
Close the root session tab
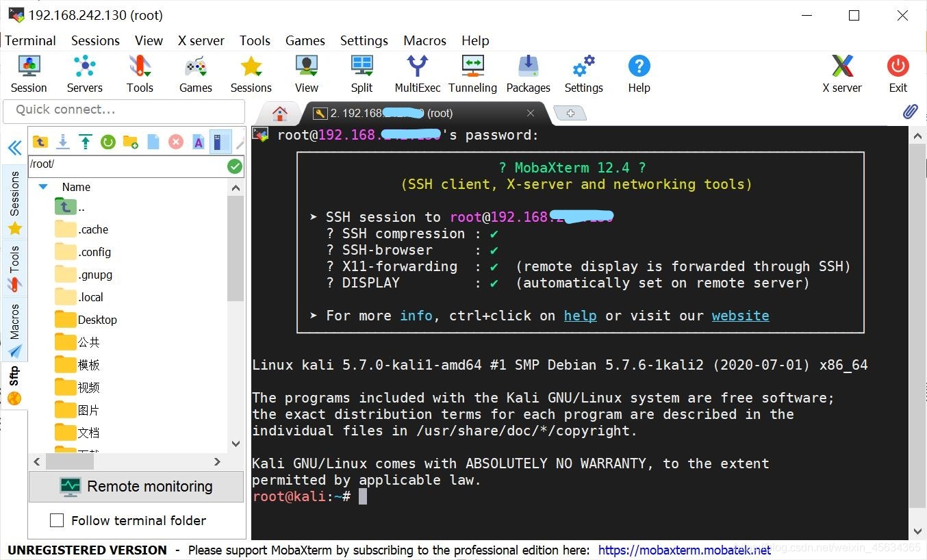(531, 113)
